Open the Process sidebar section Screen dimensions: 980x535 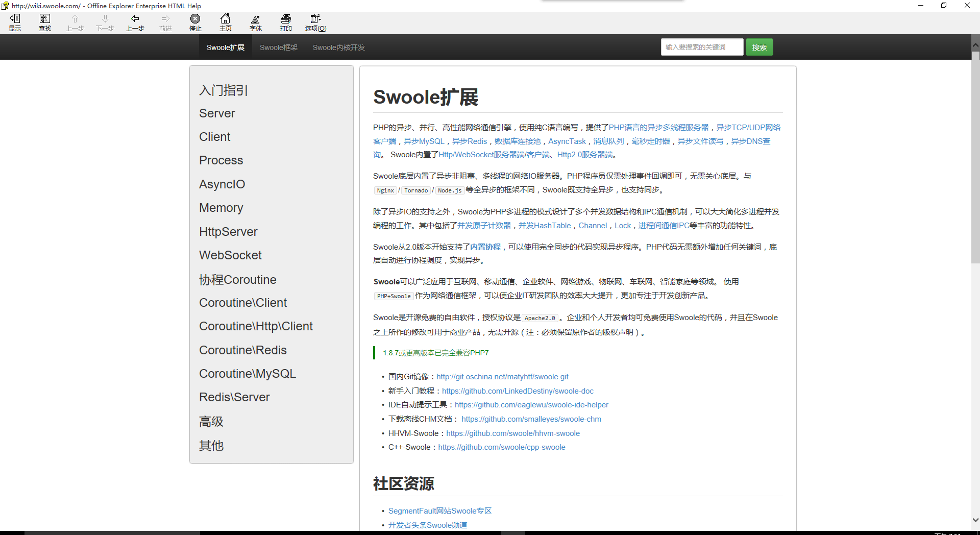pyautogui.click(x=221, y=160)
